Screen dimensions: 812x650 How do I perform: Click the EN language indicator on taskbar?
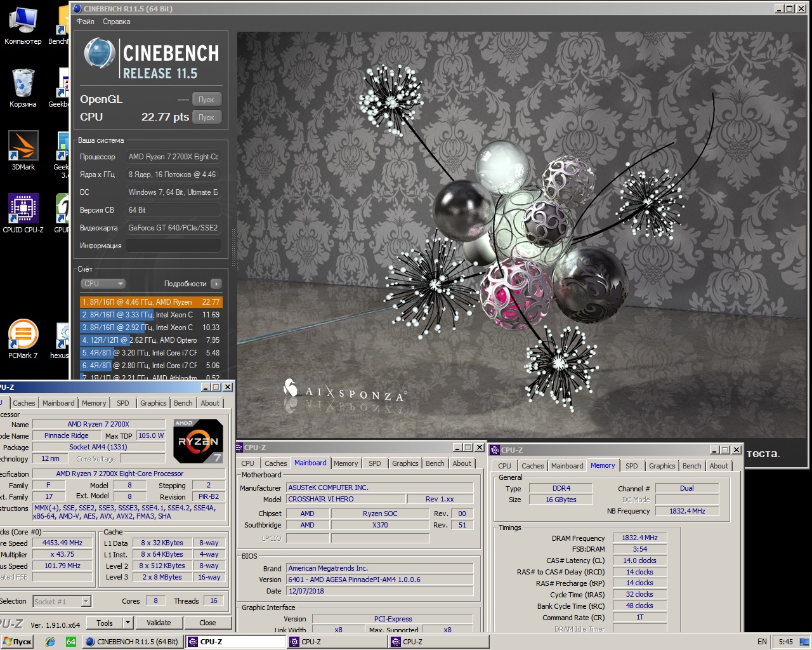(762, 642)
